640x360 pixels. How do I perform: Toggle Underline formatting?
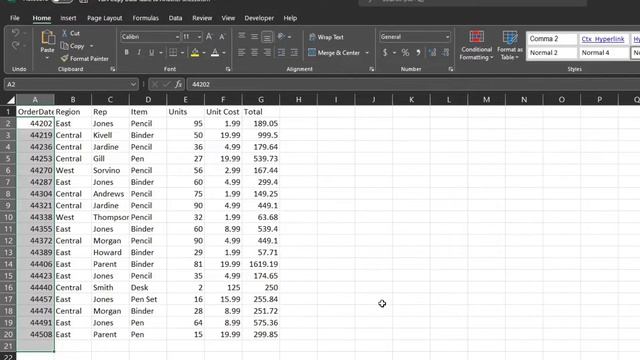coord(152,53)
